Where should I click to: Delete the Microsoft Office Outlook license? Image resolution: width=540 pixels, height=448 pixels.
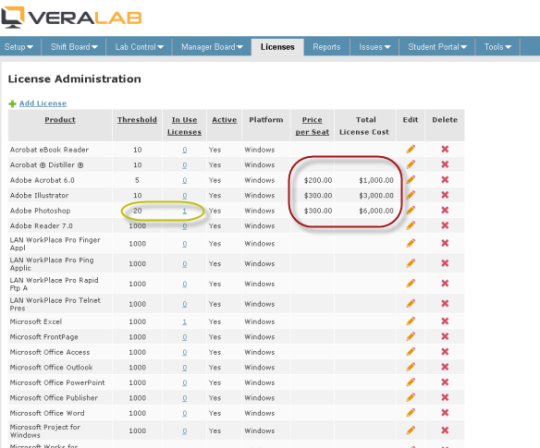click(x=445, y=367)
